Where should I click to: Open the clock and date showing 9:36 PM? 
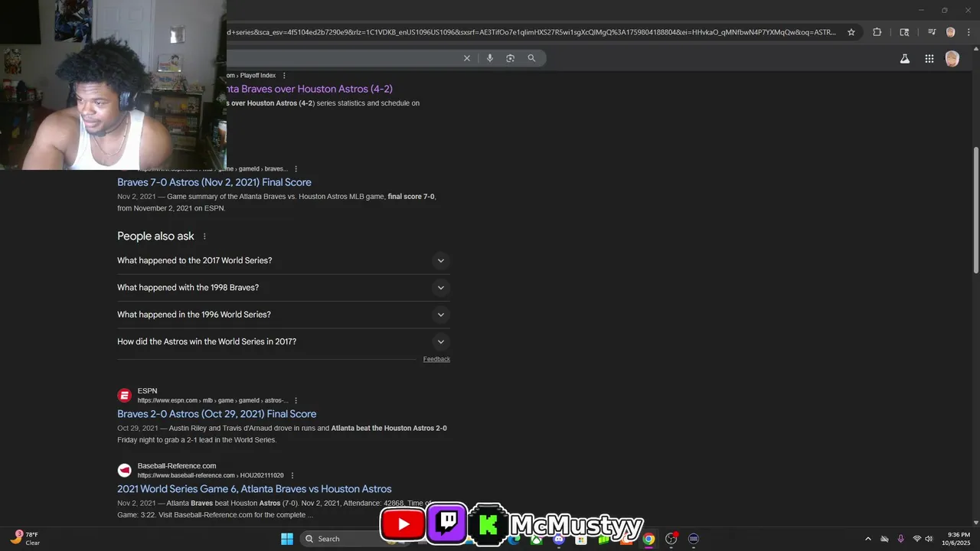(959, 539)
